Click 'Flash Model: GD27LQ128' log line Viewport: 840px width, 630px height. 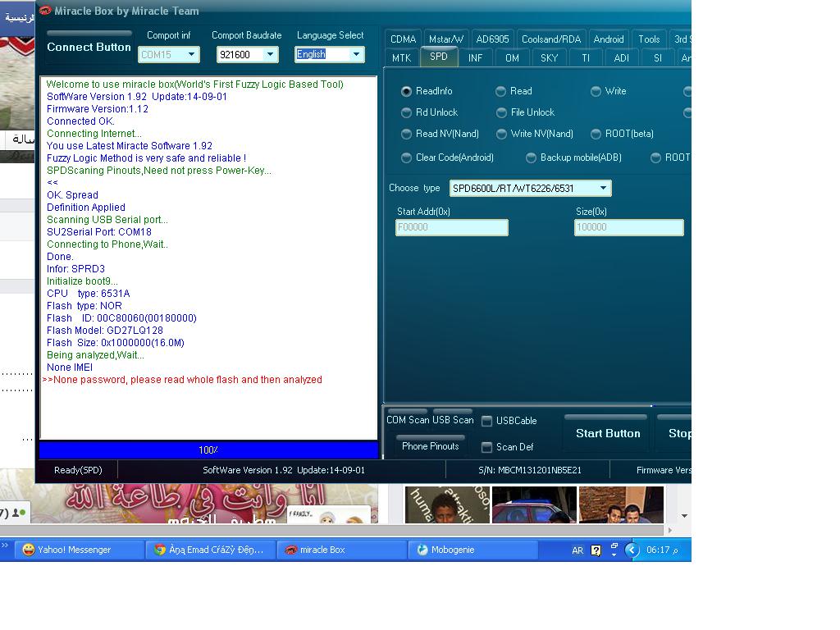104,331
